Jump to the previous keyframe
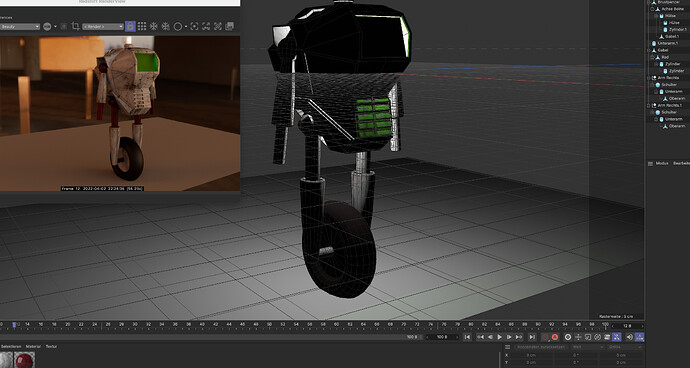 (481, 337)
